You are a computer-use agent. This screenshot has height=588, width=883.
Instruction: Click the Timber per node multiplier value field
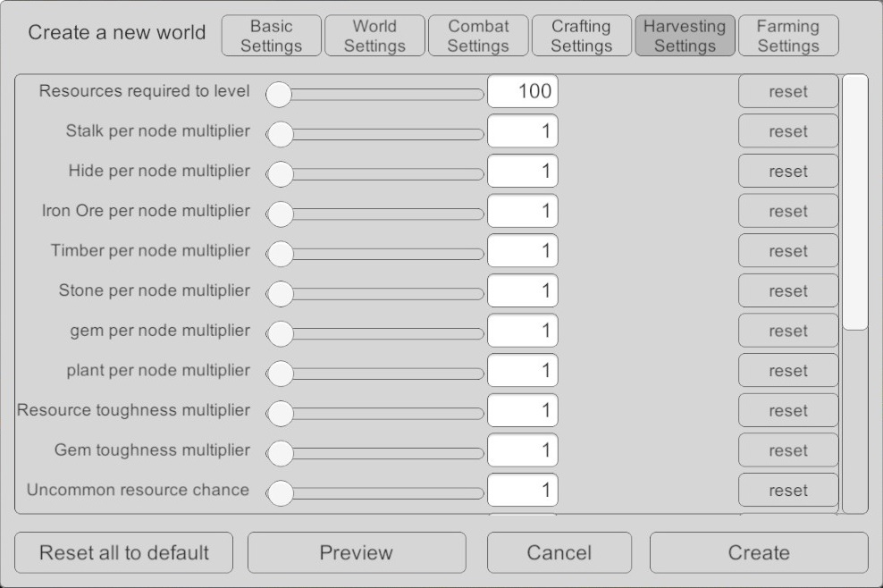[x=523, y=251]
